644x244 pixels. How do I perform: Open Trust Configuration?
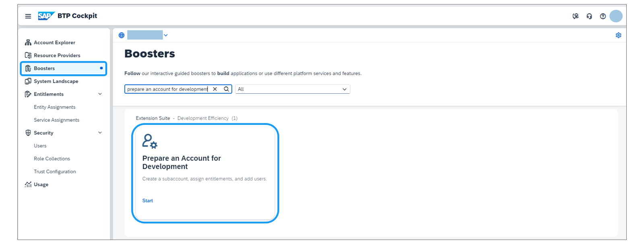pyautogui.click(x=55, y=171)
